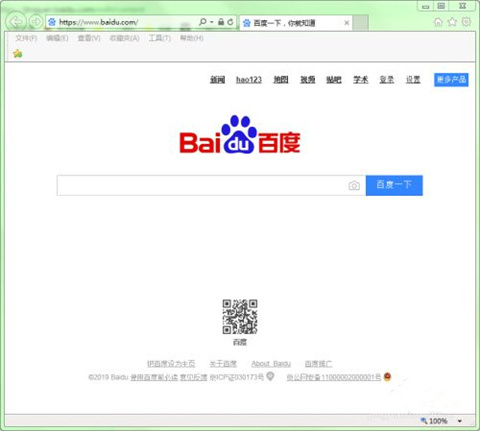Open the 贴吧 link
The height and width of the screenshot is (431, 480).
coord(334,80)
